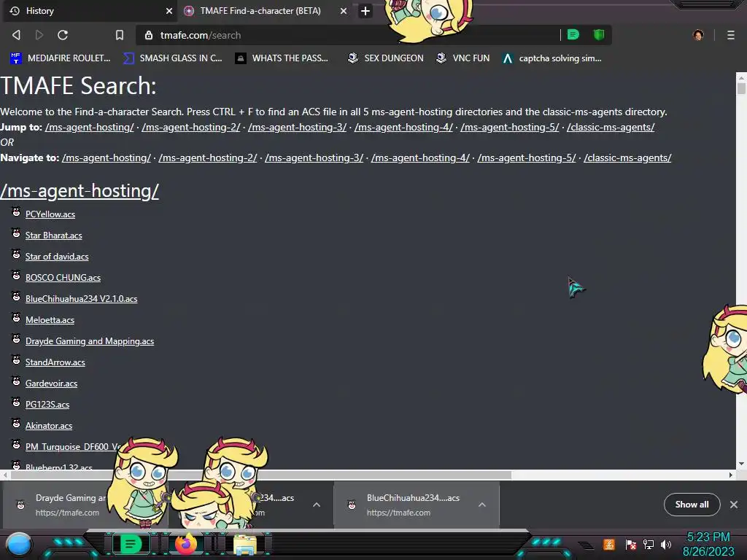Open Firefox from the taskbar
This screenshot has width=747, height=560.
[x=186, y=544]
